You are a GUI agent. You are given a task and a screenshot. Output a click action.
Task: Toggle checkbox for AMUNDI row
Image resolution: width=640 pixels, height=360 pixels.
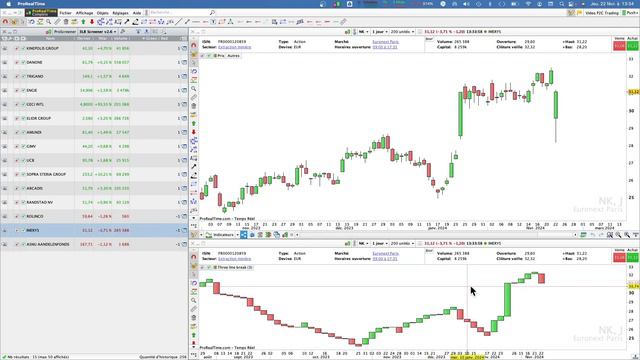click(x=23, y=132)
